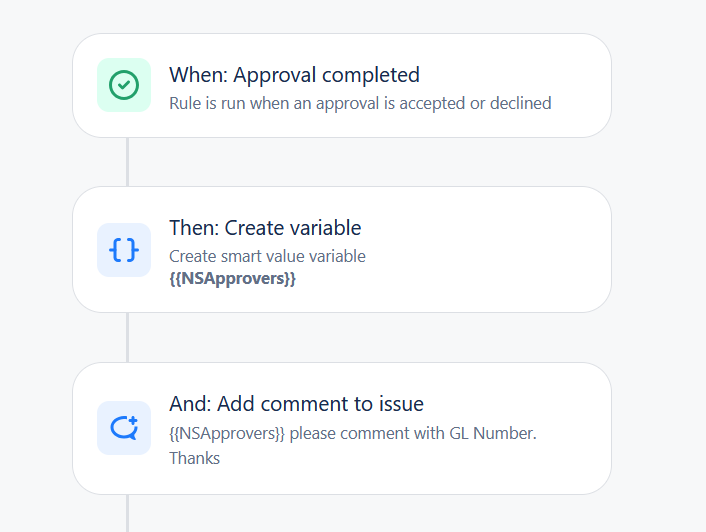Click the 'Create smart value variable' text
Screen dimensions: 706x532
point(267,256)
